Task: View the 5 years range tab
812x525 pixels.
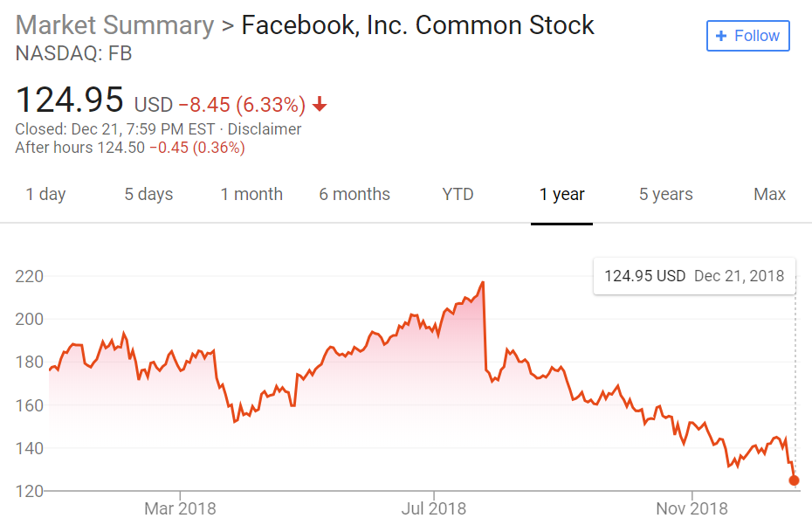Action: pyautogui.click(x=665, y=194)
